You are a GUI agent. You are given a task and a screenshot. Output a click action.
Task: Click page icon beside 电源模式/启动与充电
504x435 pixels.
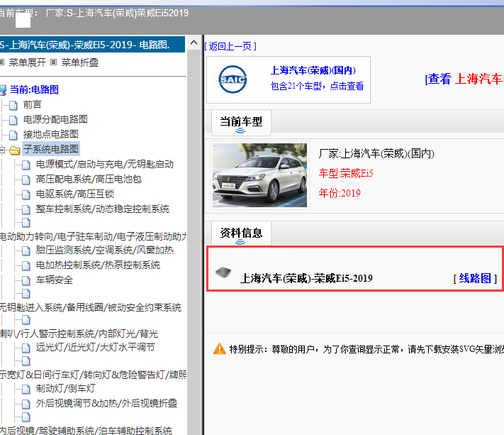26,165
